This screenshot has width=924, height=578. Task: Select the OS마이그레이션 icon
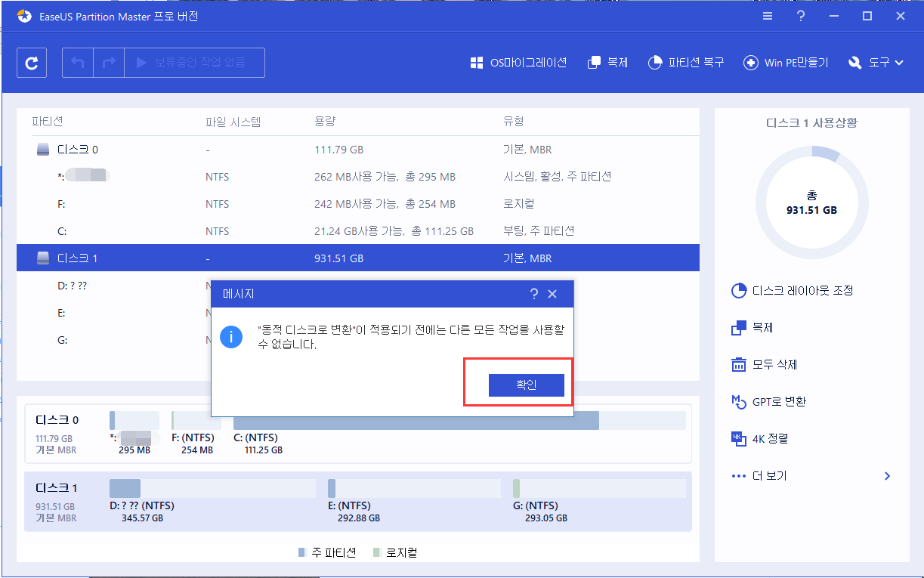(x=519, y=63)
